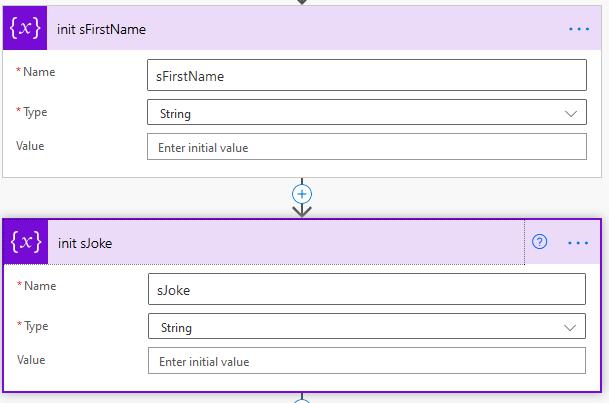Open the help icon on init sJoke
Image resolution: width=609 pixels, height=403 pixels.
pos(540,242)
